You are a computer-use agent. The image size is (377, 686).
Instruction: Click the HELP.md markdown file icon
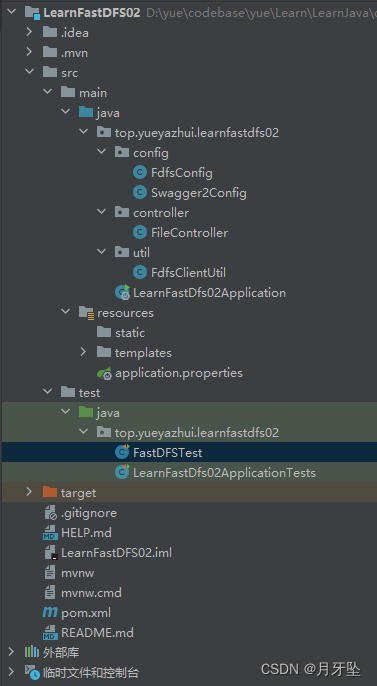50,533
